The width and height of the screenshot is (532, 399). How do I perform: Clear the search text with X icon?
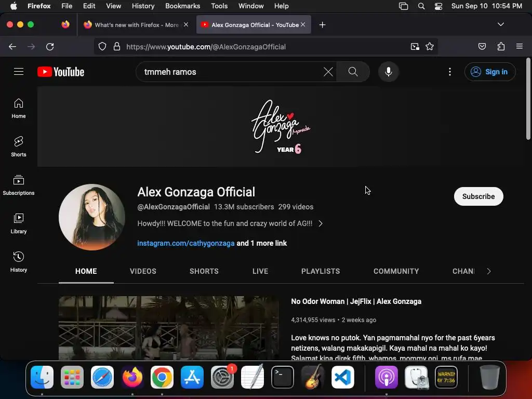tap(328, 72)
